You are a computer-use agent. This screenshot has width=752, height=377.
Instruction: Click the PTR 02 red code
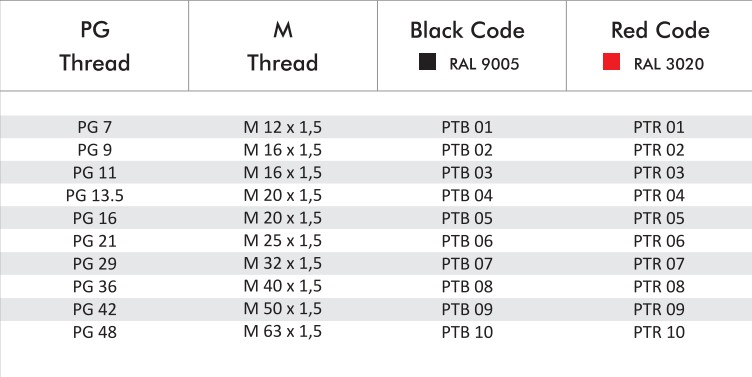659,150
